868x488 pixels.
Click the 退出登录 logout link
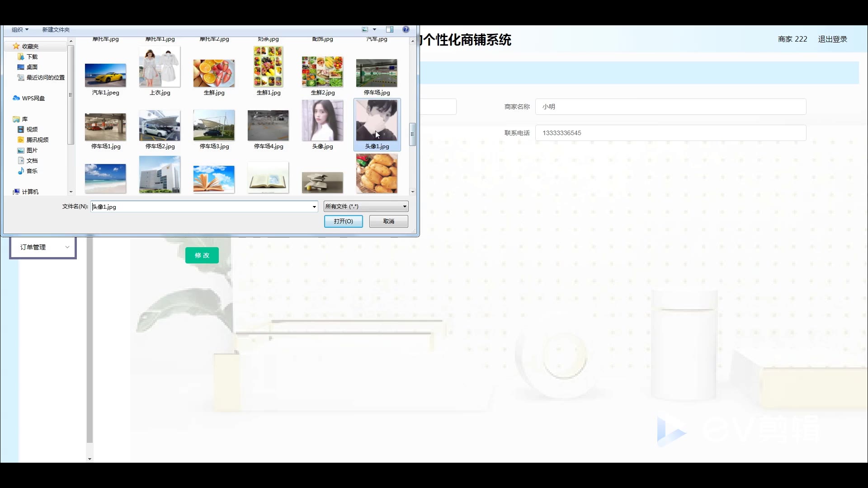point(832,39)
